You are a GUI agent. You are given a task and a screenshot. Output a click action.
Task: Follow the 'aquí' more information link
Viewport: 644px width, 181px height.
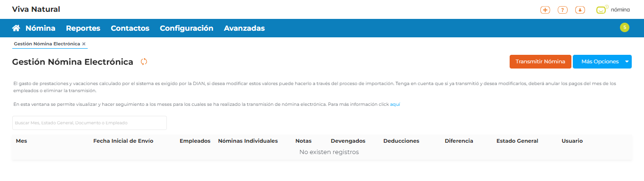395,104
